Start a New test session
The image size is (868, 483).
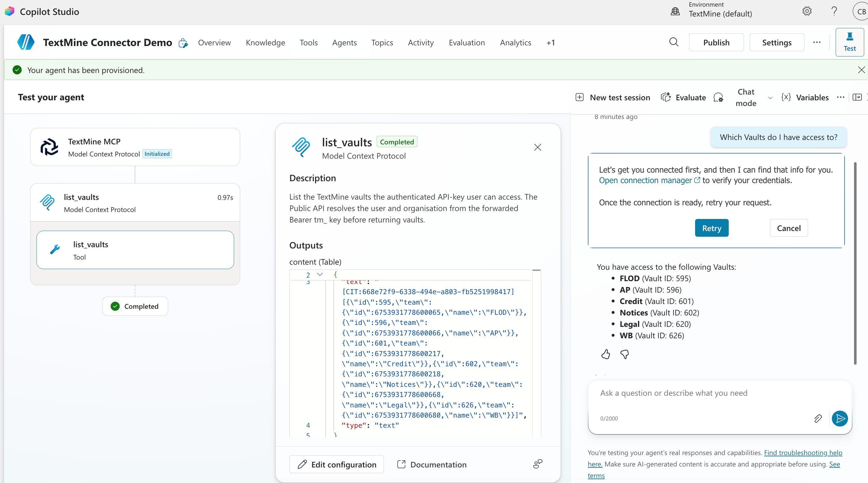(x=613, y=97)
